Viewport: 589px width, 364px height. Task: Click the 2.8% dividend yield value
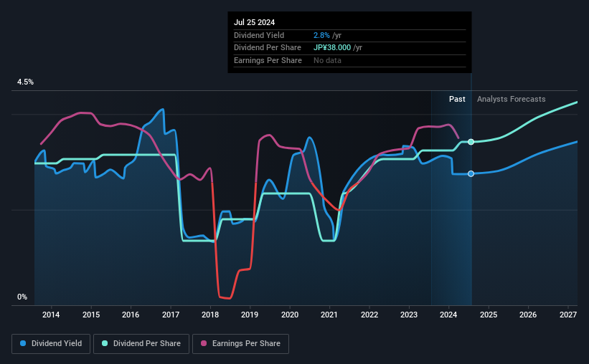click(x=321, y=35)
